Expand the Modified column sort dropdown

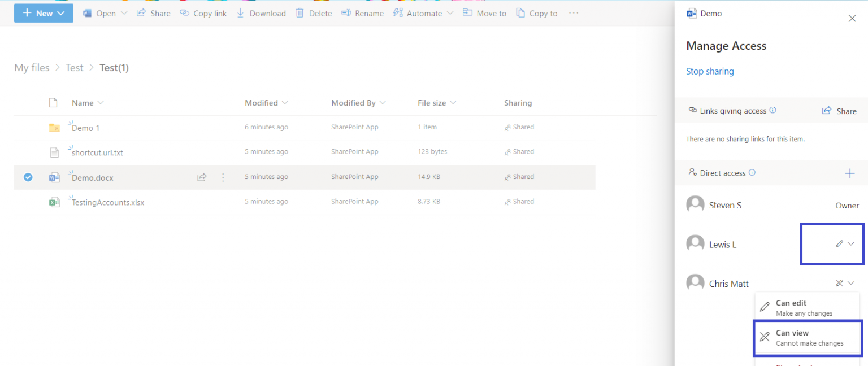pos(285,103)
